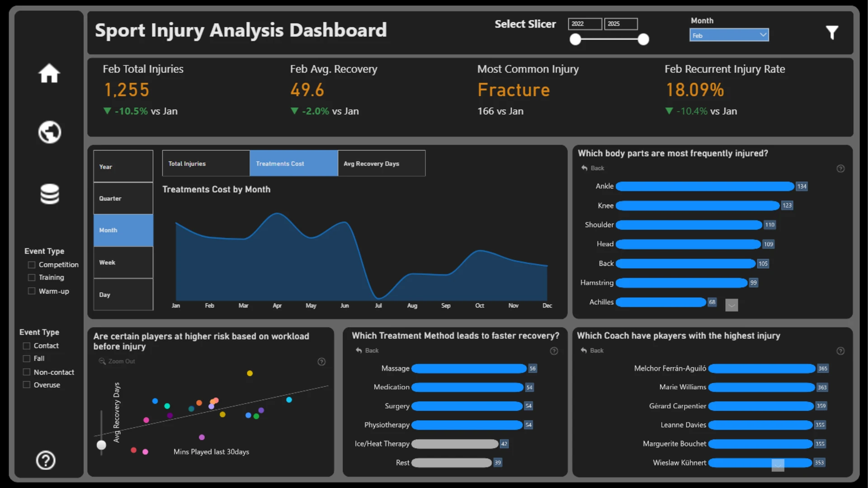Viewport: 868px width, 488px height.
Task: Click the 2022 start year field
Action: tap(585, 24)
